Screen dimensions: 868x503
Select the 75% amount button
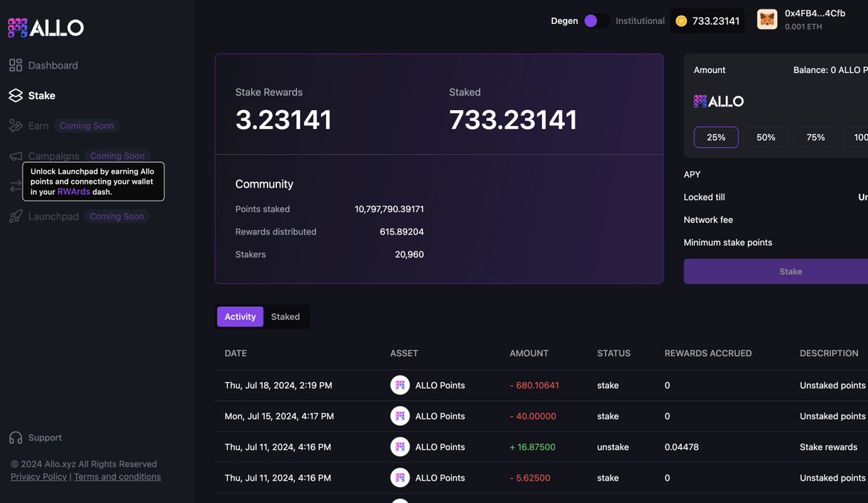[816, 138]
